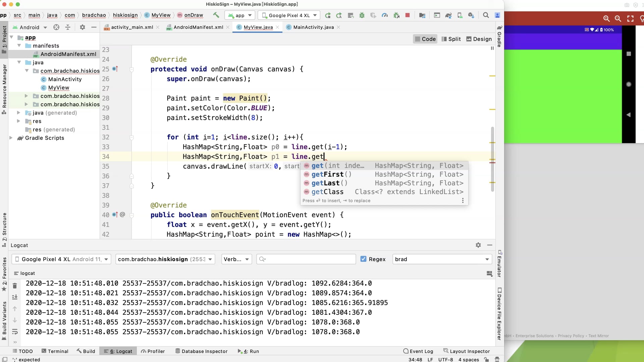This screenshot has width=644, height=362.
Task: Open the activity_main.xml editor tab
Action: coord(132,27)
